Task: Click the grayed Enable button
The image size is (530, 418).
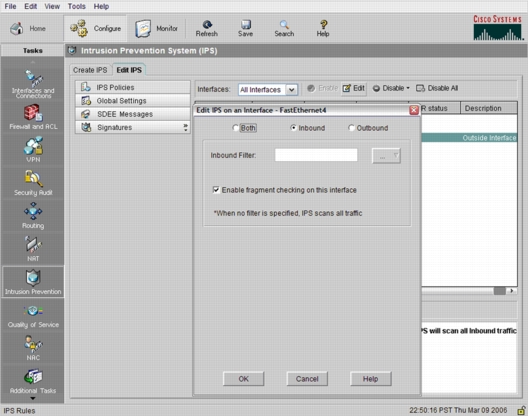Action: (x=322, y=88)
